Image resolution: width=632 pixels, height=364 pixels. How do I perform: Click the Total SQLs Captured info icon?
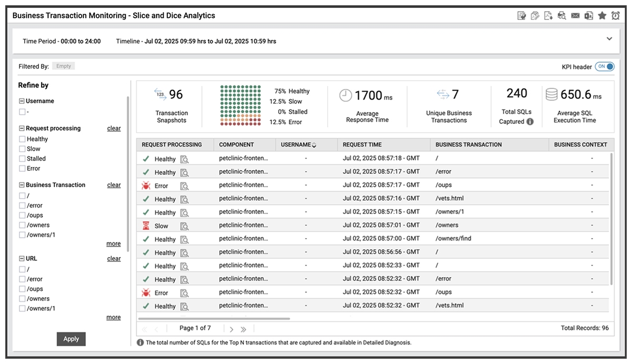pyautogui.click(x=530, y=122)
